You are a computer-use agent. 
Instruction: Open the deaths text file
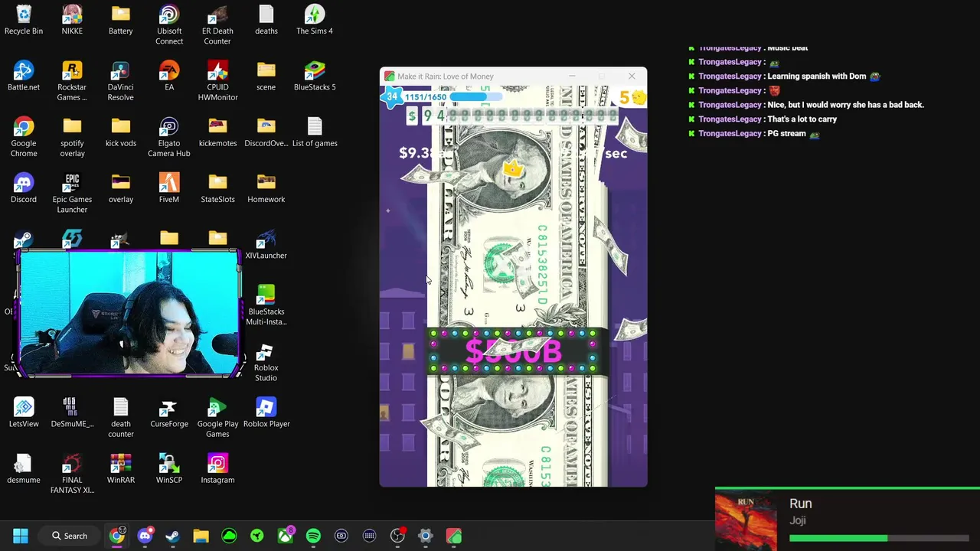[266, 21]
